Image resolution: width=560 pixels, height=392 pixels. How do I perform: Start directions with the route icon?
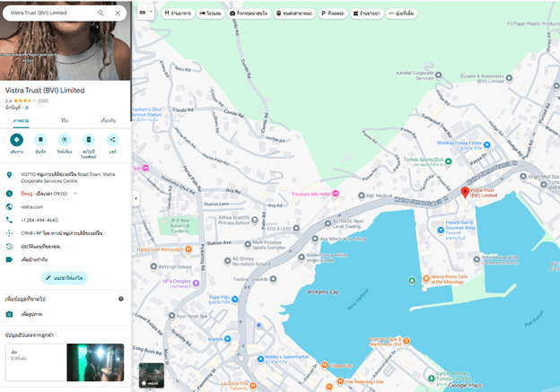pyautogui.click(x=16, y=140)
